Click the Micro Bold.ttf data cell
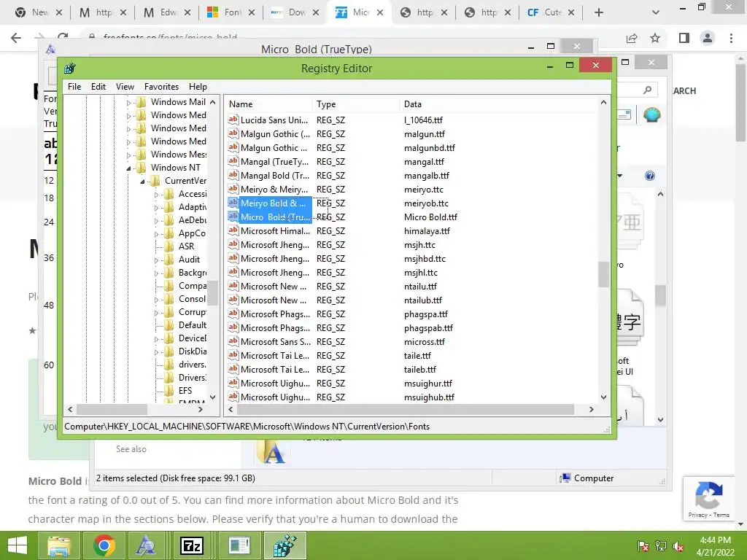 (430, 217)
